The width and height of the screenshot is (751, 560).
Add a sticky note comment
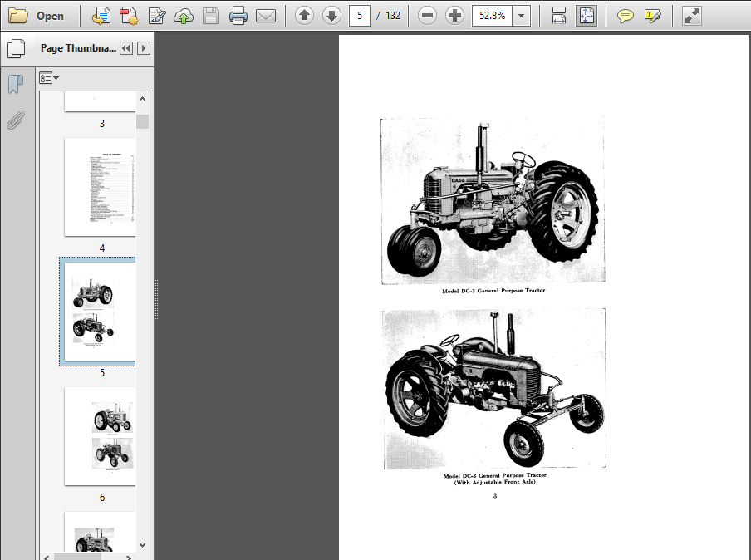click(x=625, y=17)
